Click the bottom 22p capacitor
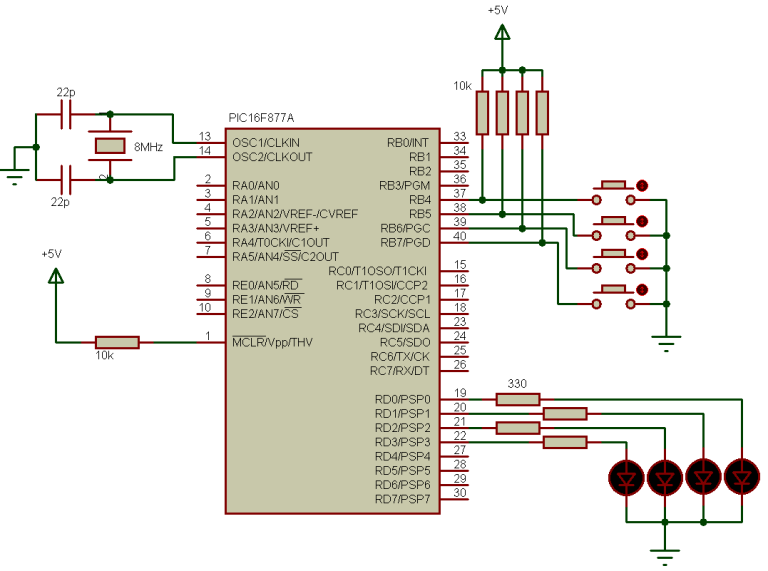The width and height of the screenshot is (768, 571). pyautogui.click(x=66, y=180)
